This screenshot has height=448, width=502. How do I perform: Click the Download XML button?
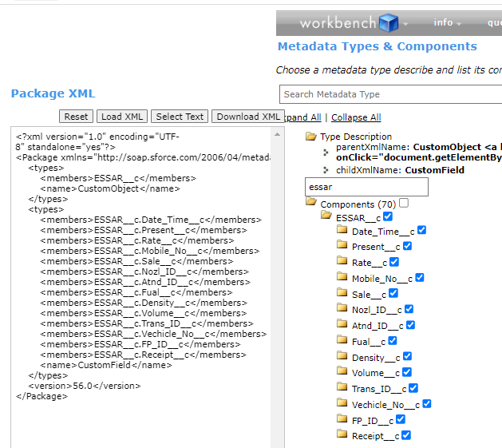(248, 117)
